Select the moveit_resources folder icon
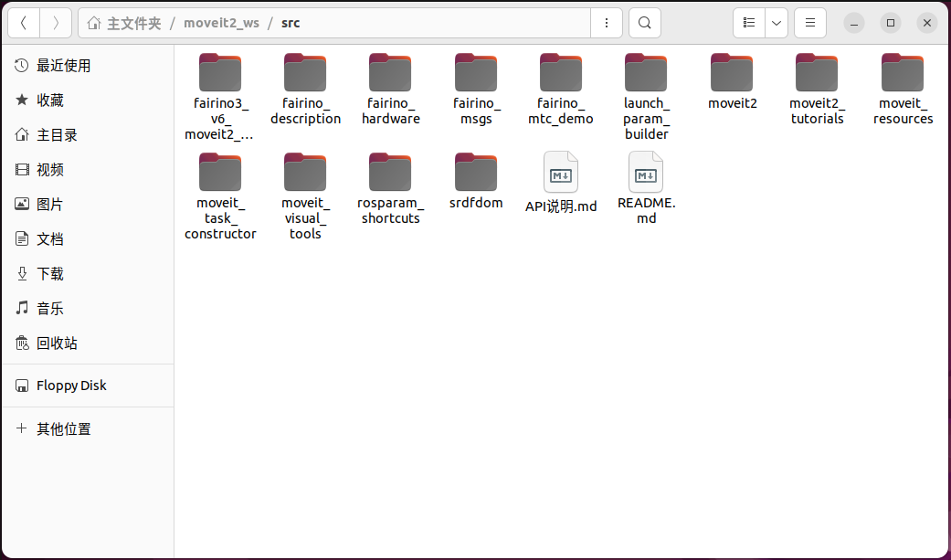Image resolution: width=951 pixels, height=560 pixels. (x=903, y=72)
